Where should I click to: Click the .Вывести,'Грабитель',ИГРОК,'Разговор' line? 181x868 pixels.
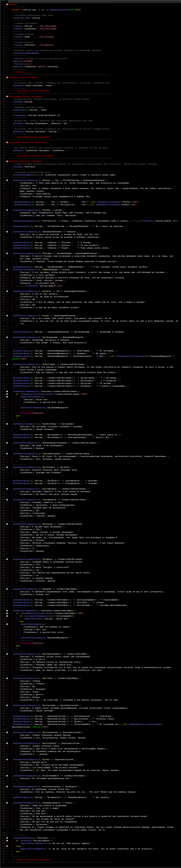[35, 66]
